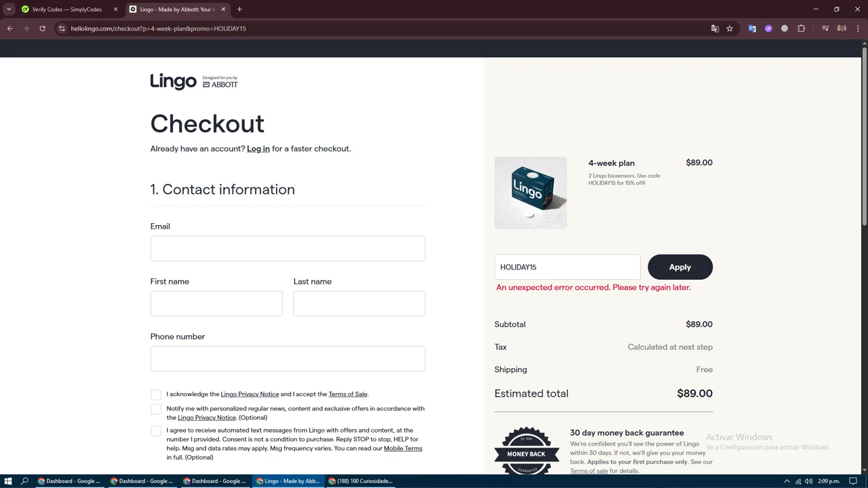Check the personalized news notification box

point(156,409)
